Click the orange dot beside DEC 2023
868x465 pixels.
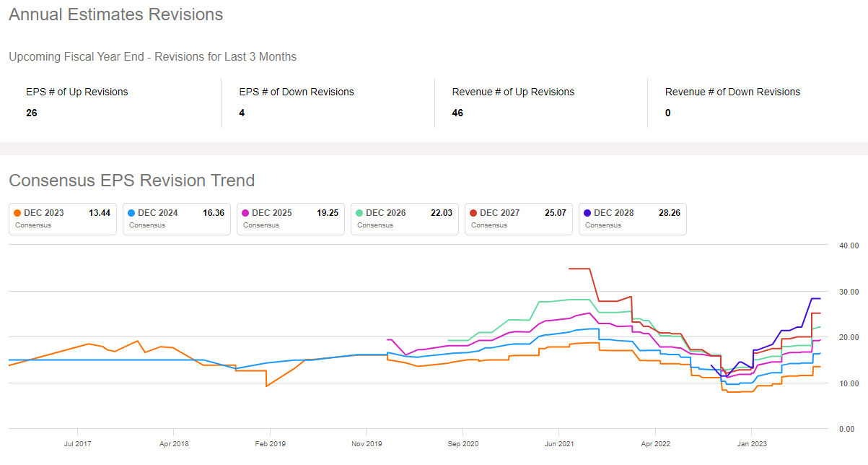point(18,213)
